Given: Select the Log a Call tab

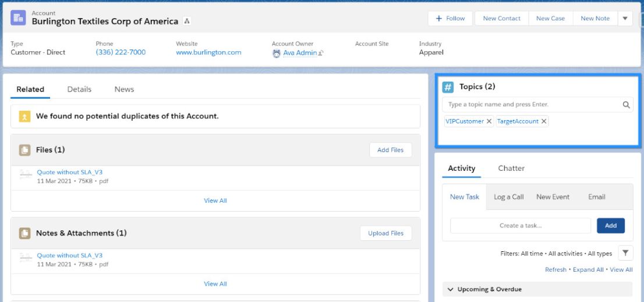Looking at the screenshot, I should pos(508,197).
